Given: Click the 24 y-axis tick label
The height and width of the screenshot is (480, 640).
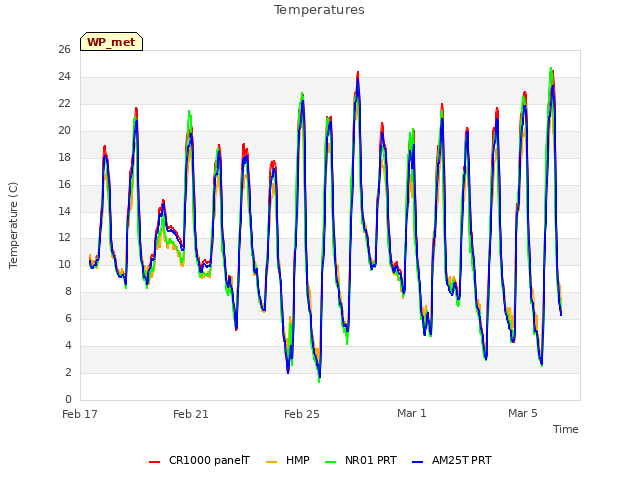Looking at the screenshot, I should 64,76.
